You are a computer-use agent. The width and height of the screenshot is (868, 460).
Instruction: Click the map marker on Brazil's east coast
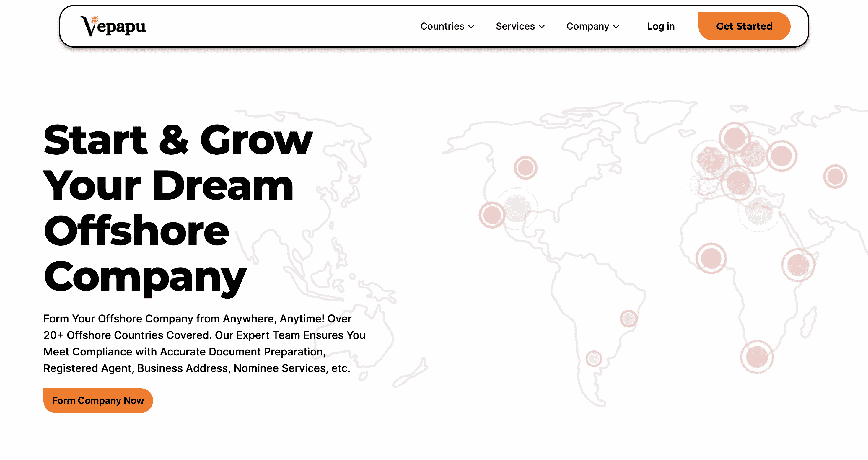click(628, 318)
